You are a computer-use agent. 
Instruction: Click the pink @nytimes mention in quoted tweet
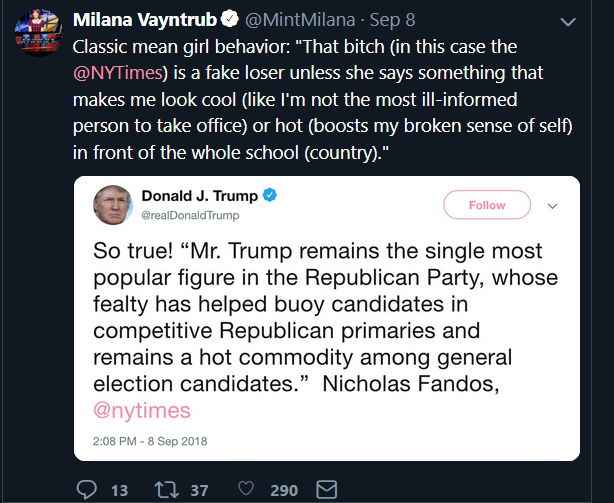tap(142, 409)
